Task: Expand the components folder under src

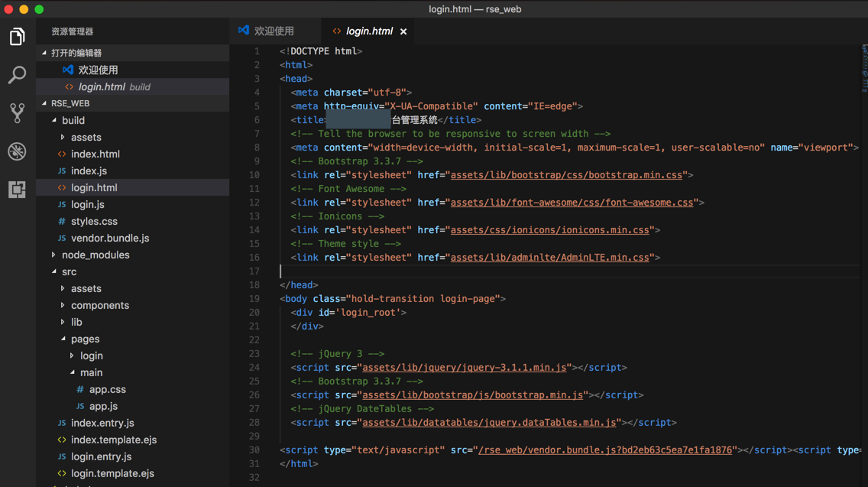Action: click(x=99, y=305)
